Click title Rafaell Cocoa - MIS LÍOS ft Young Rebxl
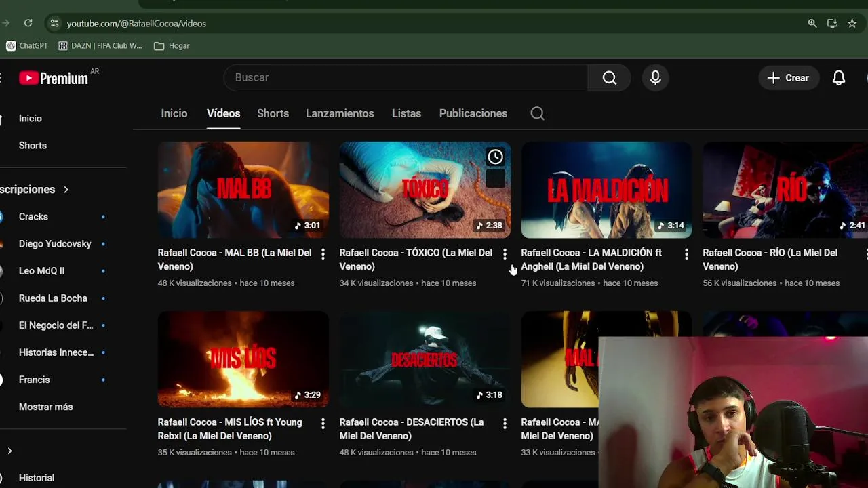 pos(230,429)
